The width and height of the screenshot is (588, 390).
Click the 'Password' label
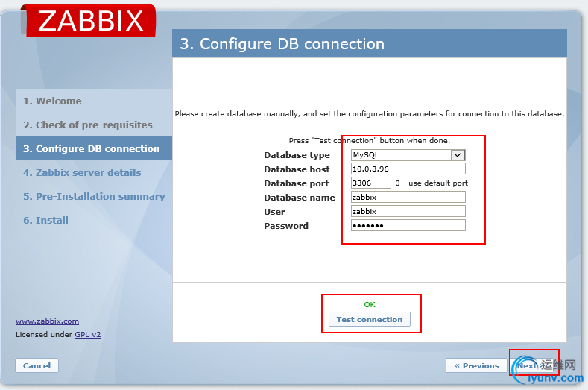pos(286,226)
